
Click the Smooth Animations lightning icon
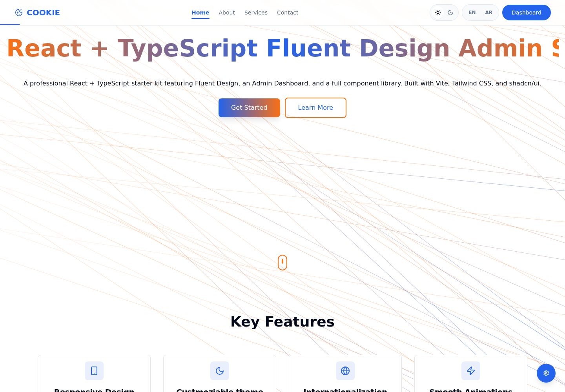point(471,371)
